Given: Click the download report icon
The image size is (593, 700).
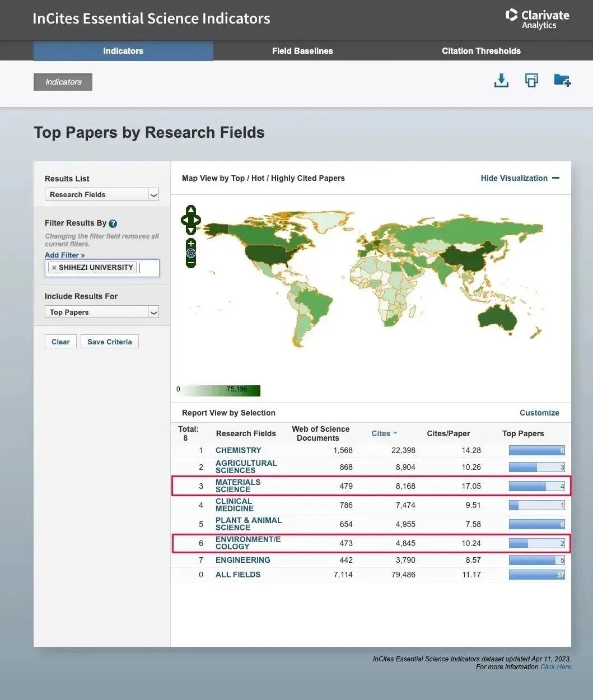Looking at the screenshot, I should click(x=501, y=81).
